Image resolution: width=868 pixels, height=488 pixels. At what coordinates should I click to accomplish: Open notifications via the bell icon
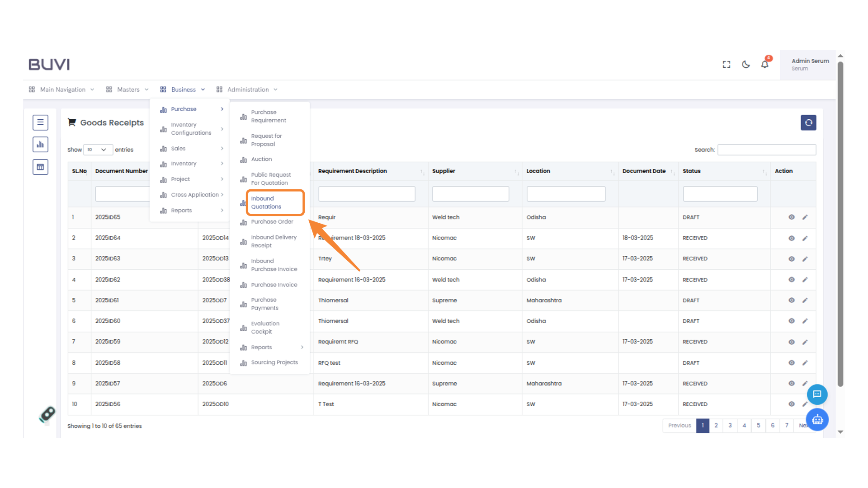pos(764,65)
